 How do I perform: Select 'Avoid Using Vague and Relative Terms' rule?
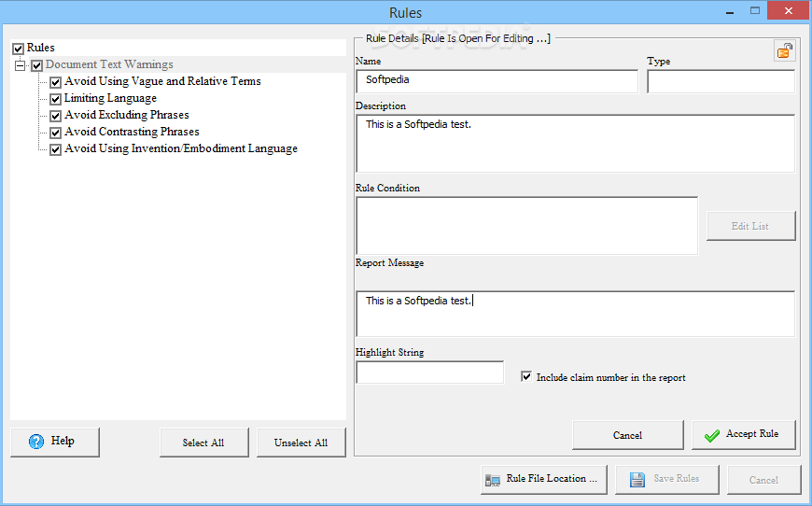[162, 81]
